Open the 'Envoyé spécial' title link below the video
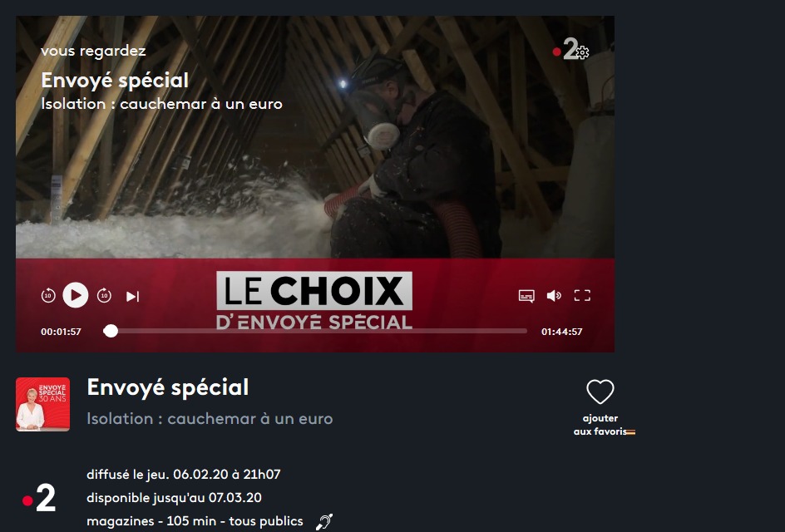785x532 pixels. [x=168, y=388]
